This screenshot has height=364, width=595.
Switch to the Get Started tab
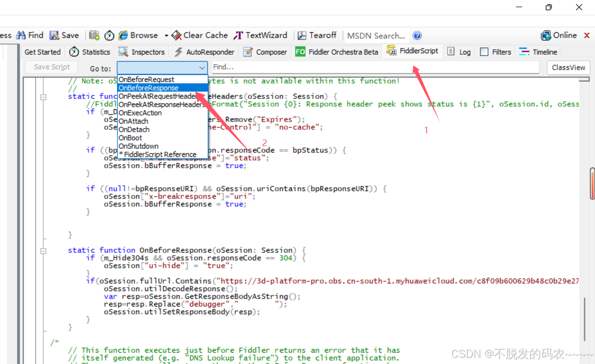[x=43, y=52]
